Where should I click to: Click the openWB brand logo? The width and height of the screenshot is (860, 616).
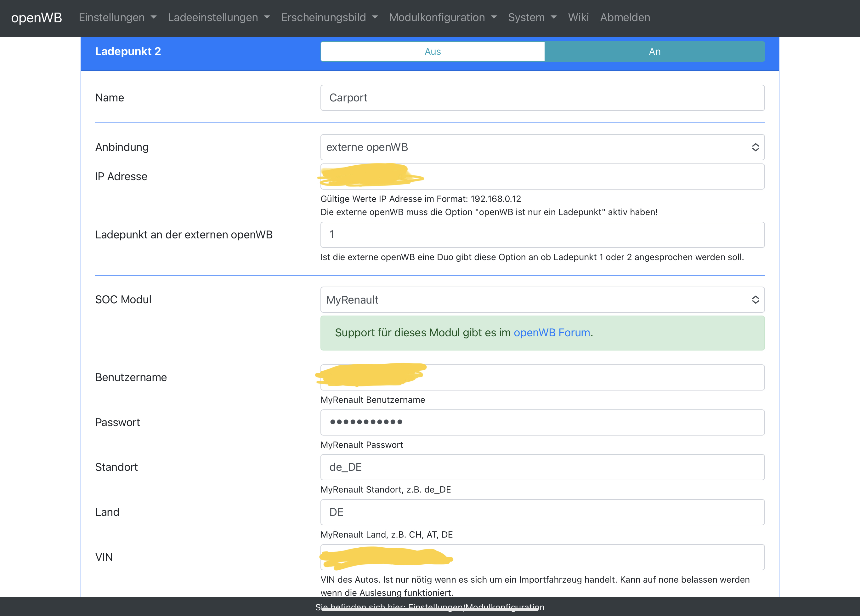tap(37, 17)
